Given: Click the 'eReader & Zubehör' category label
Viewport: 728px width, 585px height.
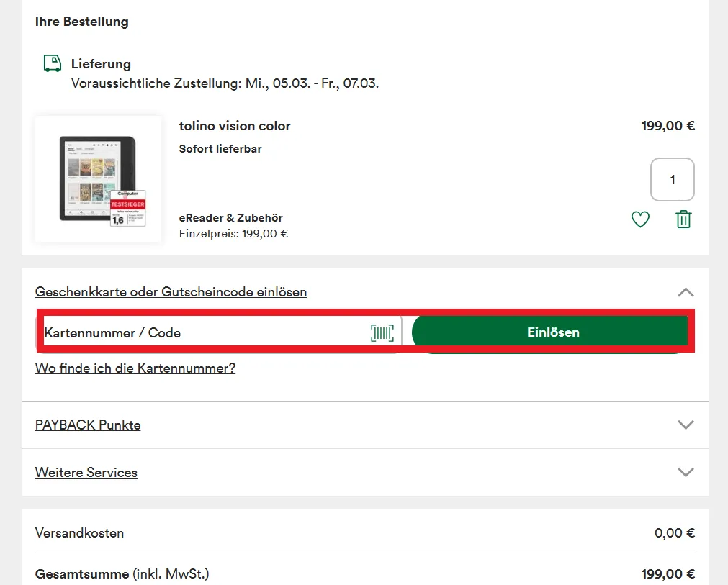Looking at the screenshot, I should (230, 217).
